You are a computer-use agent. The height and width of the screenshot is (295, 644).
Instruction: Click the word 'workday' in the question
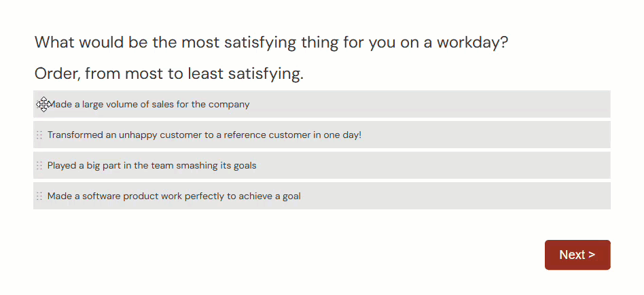[471, 43]
